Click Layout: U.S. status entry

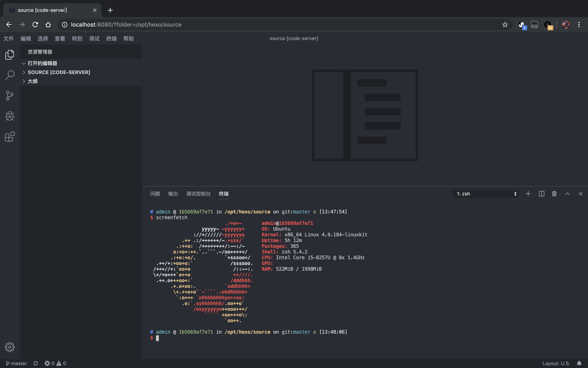point(556,363)
